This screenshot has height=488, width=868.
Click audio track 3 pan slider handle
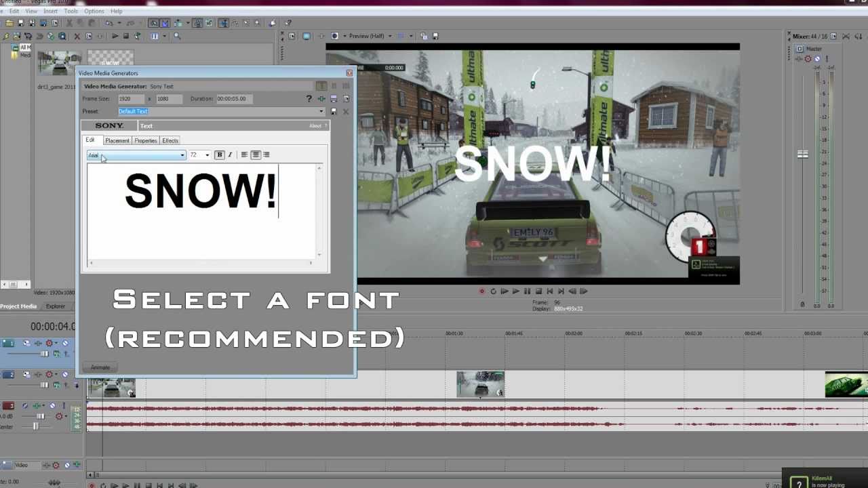(35, 426)
